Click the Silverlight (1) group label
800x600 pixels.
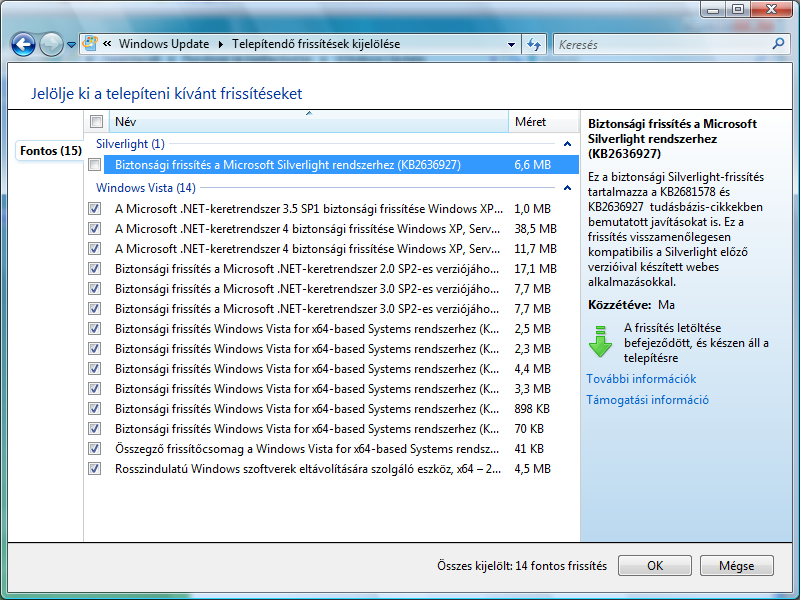tap(130, 144)
